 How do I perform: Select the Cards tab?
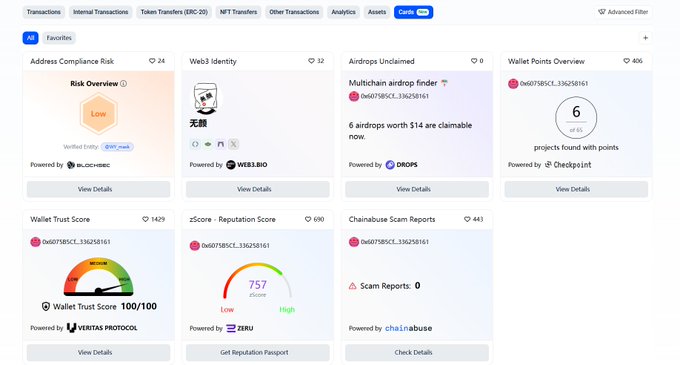click(x=413, y=12)
